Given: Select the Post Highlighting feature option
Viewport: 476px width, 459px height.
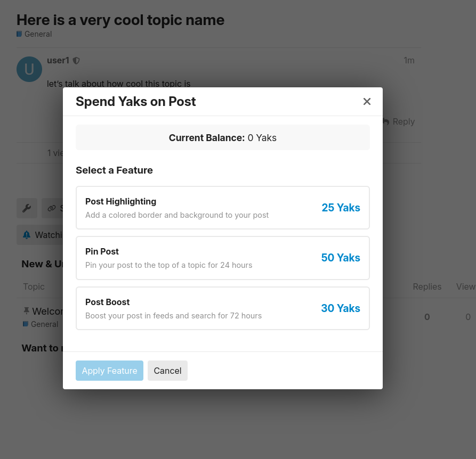Looking at the screenshot, I should [222, 208].
